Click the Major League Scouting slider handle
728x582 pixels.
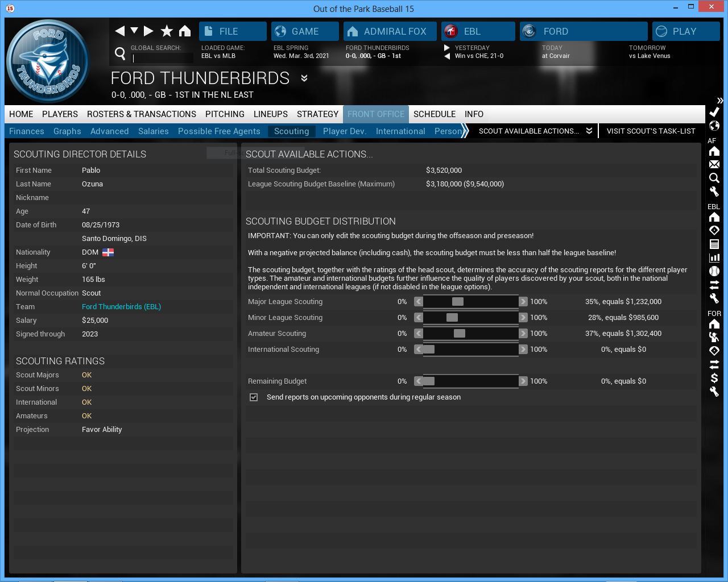[x=457, y=302]
